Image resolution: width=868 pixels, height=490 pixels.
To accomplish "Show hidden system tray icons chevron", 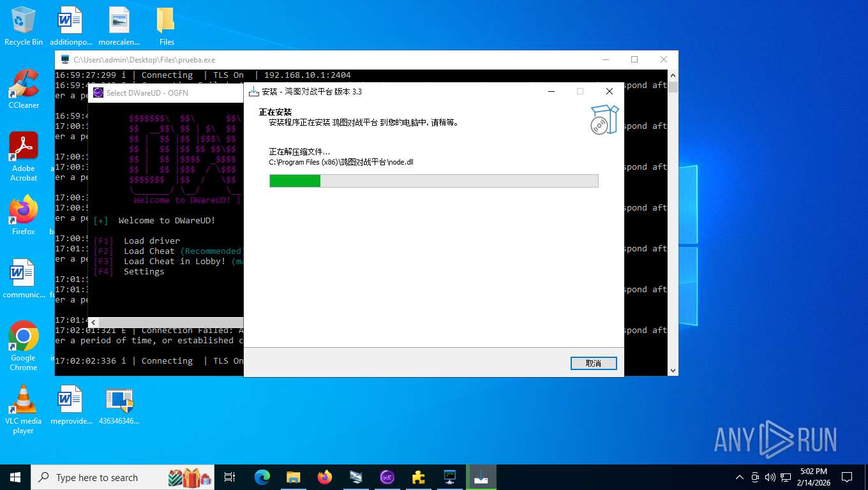I will coord(740,477).
